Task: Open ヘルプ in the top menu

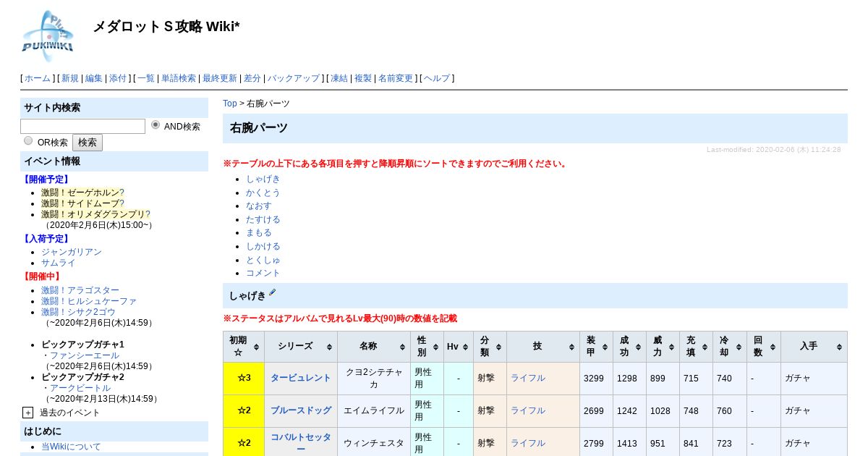Action: (x=437, y=78)
